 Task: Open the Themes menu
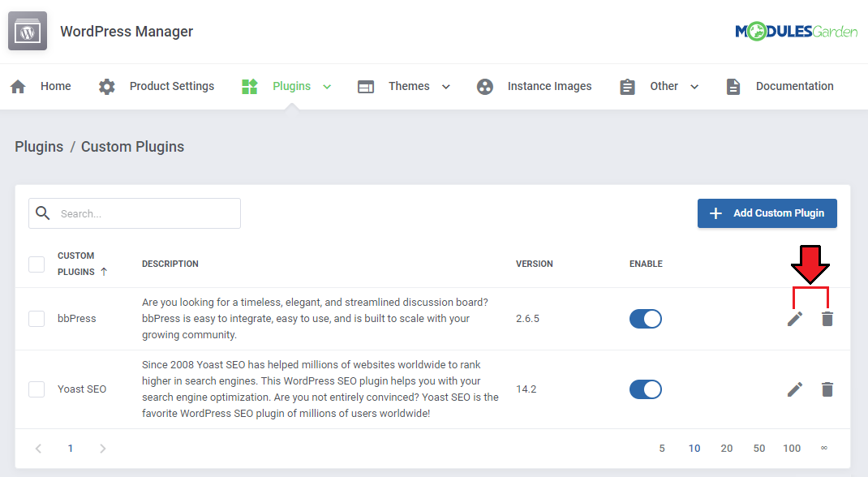pyautogui.click(x=409, y=86)
